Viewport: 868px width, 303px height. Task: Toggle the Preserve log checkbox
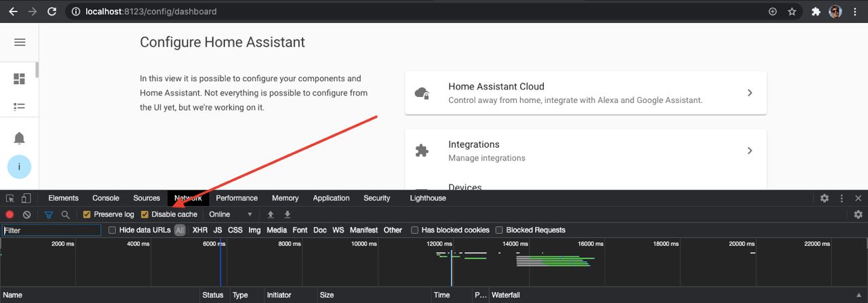point(87,214)
